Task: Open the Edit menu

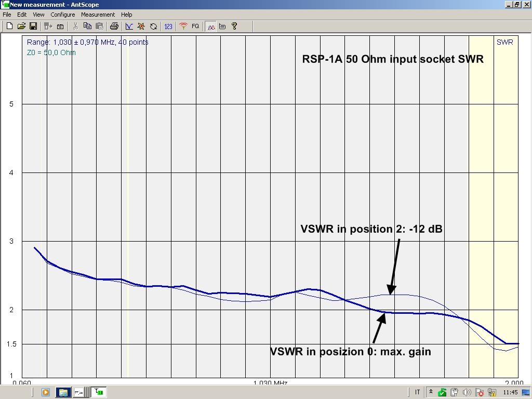Action: (x=22, y=15)
